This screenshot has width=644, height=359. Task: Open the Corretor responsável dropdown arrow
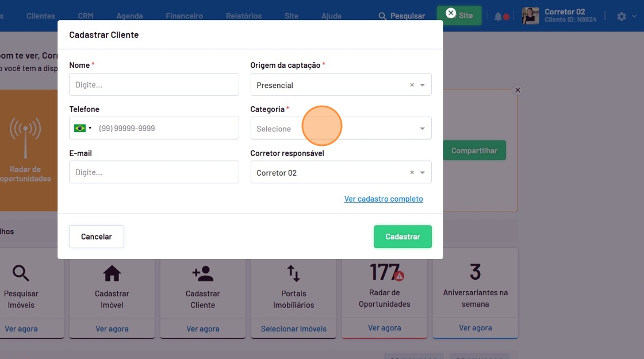click(x=423, y=172)
